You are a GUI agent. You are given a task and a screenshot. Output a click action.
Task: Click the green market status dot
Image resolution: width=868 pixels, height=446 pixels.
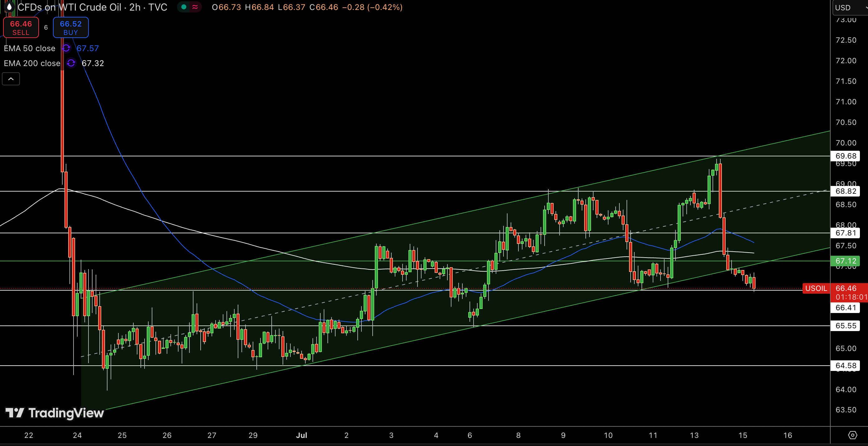click(x=184, y=7)
